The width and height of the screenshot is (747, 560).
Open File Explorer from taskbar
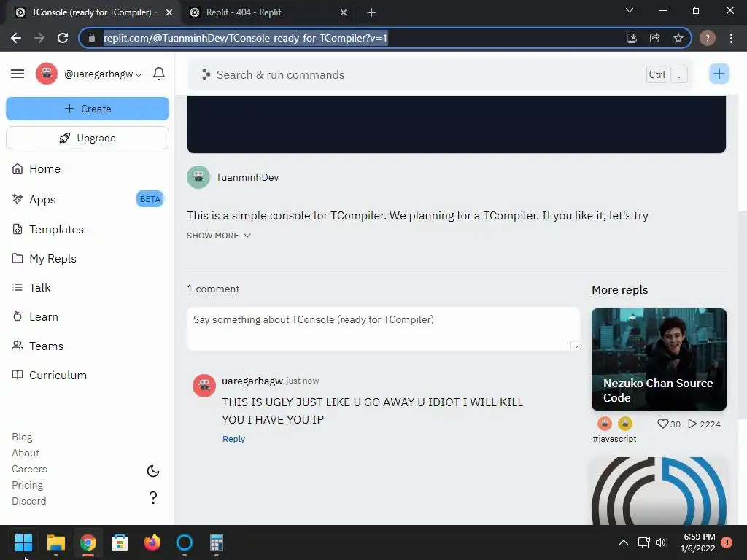55,542
